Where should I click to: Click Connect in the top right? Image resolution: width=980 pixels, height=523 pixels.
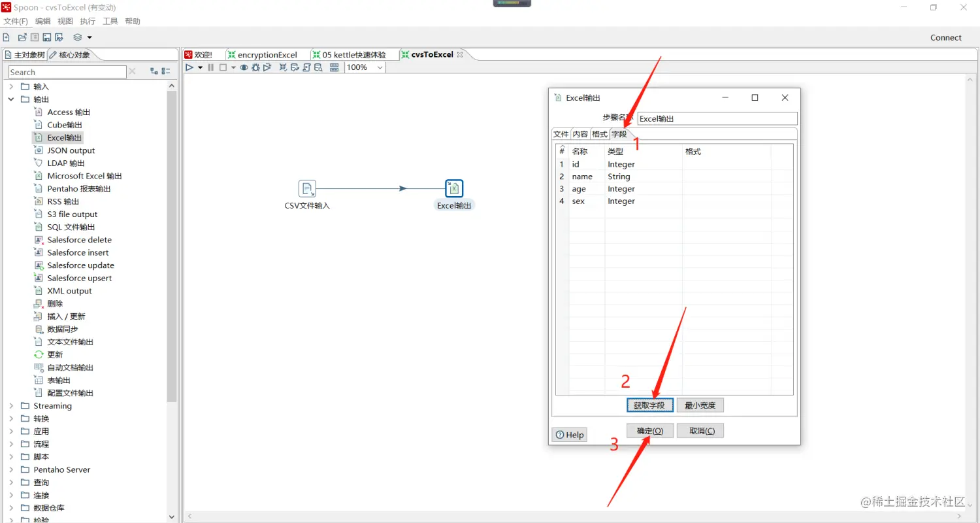point(946,37)
